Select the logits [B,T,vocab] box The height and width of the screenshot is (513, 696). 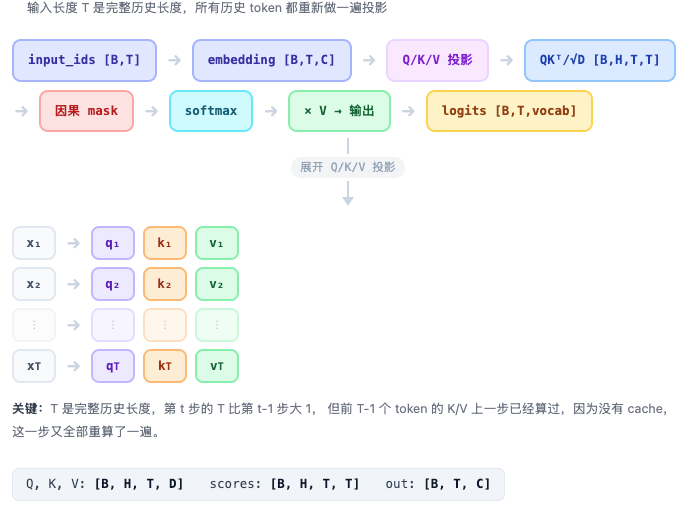[510, 111]
